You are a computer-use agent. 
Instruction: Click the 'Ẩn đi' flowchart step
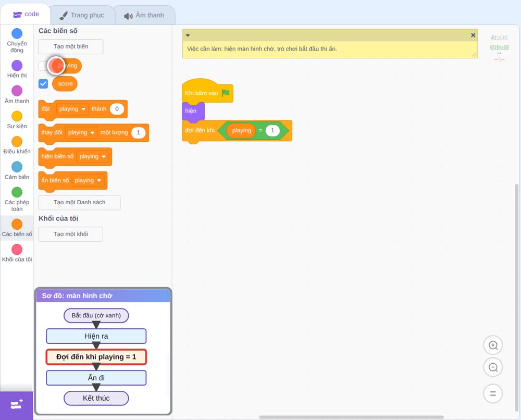coord(96,378)
